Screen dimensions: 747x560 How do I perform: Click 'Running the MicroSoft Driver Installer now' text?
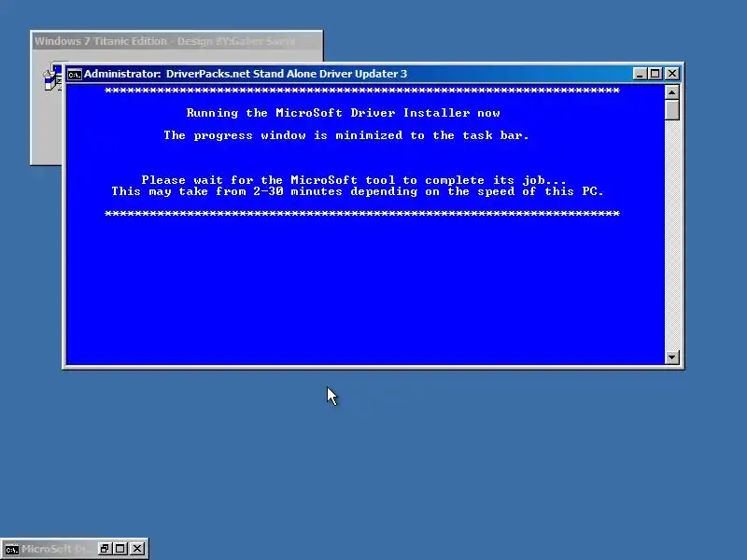pos(343,113)
